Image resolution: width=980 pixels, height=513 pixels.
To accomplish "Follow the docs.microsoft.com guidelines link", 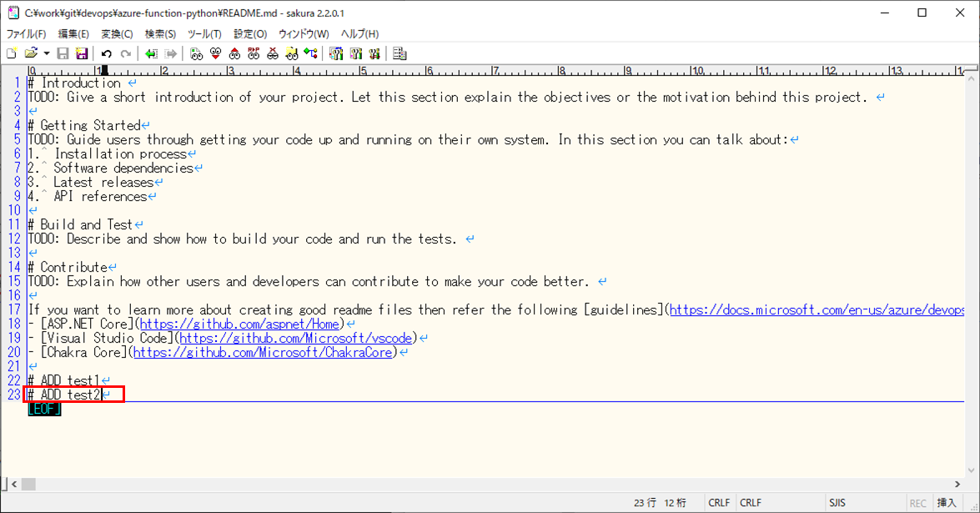I will [817, 310].
